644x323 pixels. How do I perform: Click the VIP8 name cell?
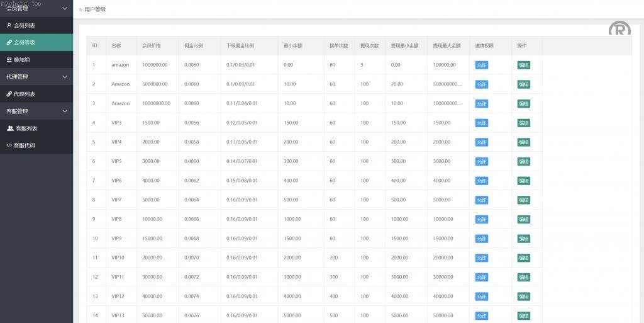pyautogui.click(x=116, y=219)
